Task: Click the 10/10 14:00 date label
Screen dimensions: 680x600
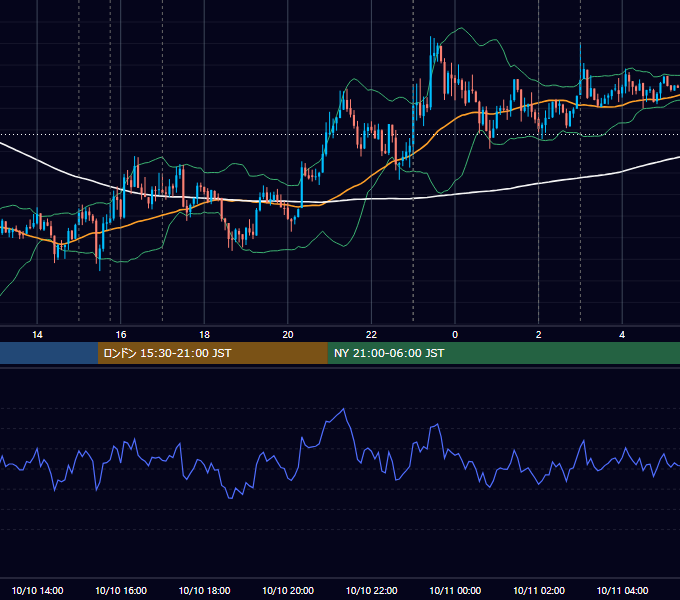Action: click(x=37, y=590)
